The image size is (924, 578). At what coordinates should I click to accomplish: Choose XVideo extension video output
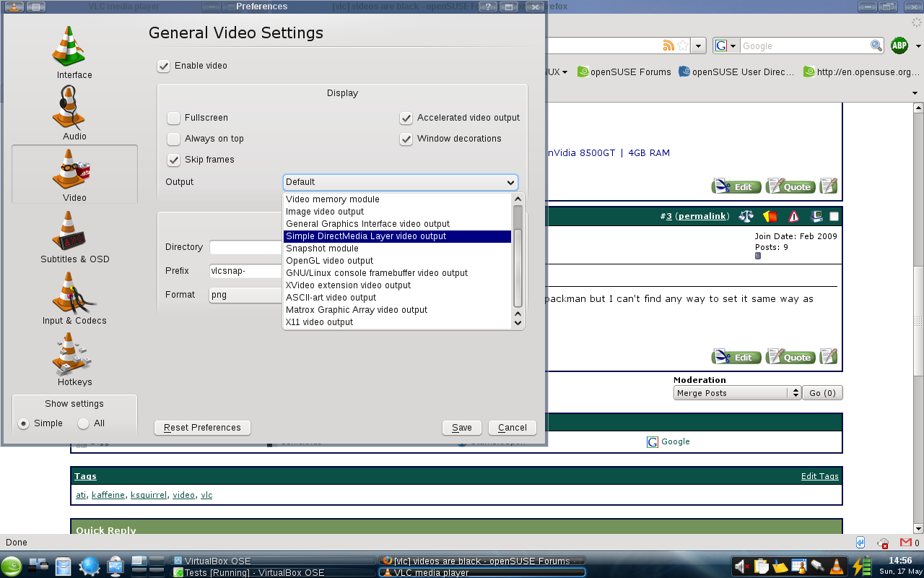pos(397,285)
